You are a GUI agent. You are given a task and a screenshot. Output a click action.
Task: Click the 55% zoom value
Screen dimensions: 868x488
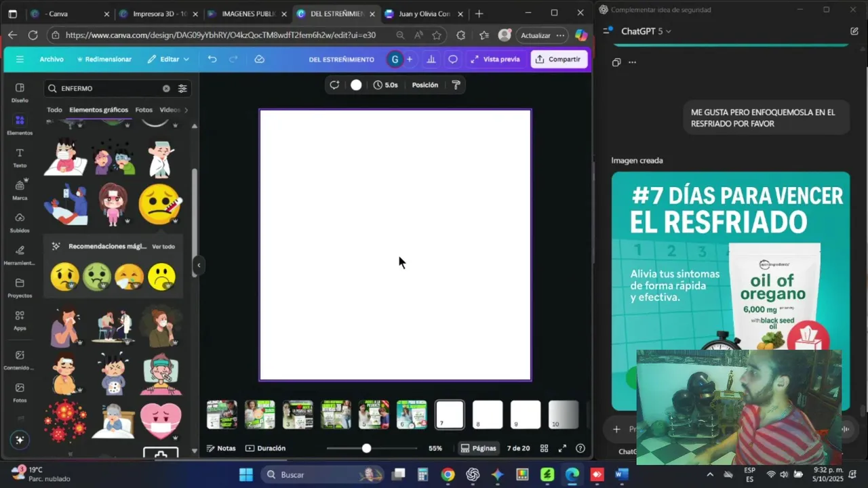[435, 448]
